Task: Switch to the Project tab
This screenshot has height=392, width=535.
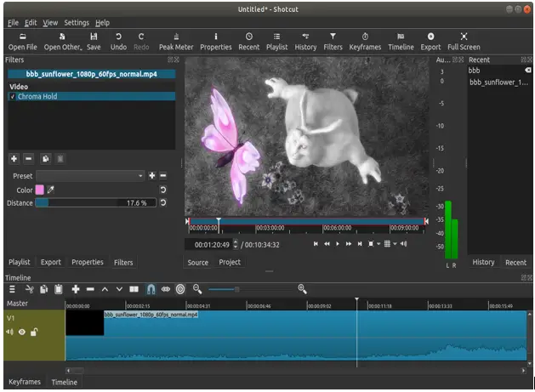Action: (x=230, y=262)
